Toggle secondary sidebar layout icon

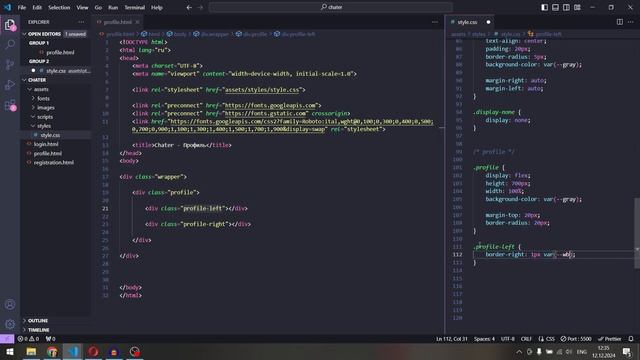pyautogui.click(x=566, y=7)
